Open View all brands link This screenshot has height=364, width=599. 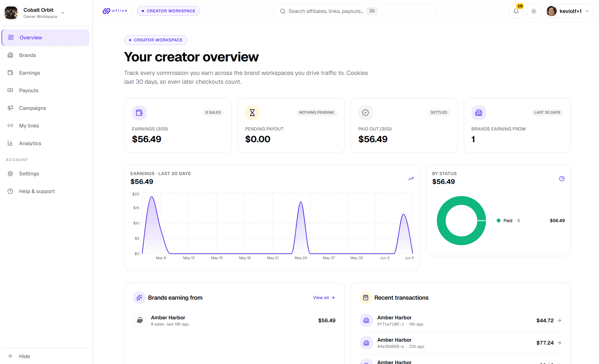click(x=324, y=298)
